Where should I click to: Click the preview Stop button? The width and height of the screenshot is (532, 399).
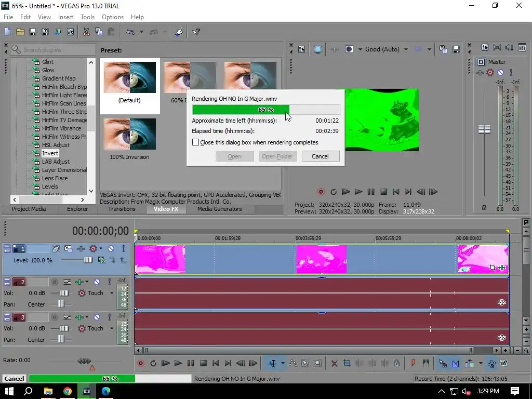click(384, 192)
